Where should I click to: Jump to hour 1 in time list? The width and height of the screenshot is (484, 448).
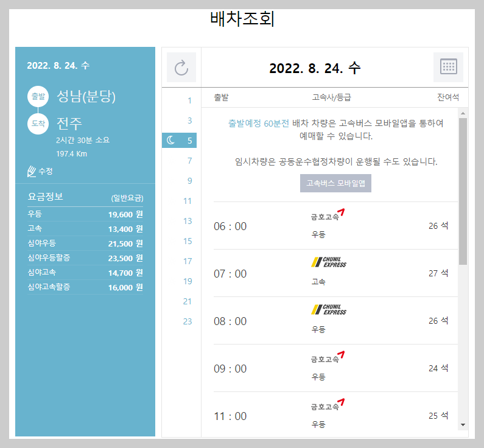189,100
